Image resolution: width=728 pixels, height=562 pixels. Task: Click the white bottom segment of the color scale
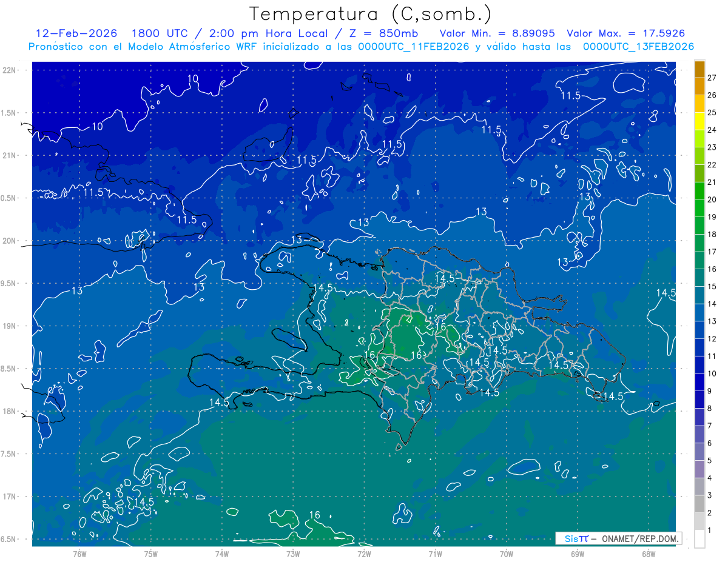click(699, 539)
